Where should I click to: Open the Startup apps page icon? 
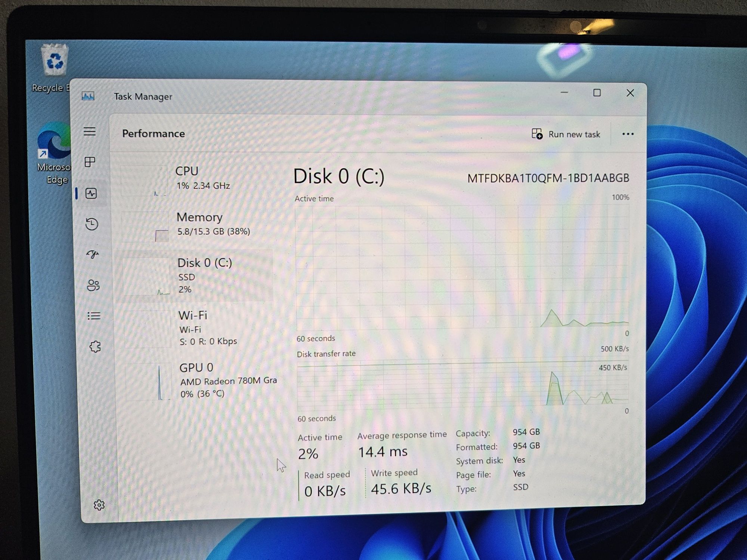point(93,254)
